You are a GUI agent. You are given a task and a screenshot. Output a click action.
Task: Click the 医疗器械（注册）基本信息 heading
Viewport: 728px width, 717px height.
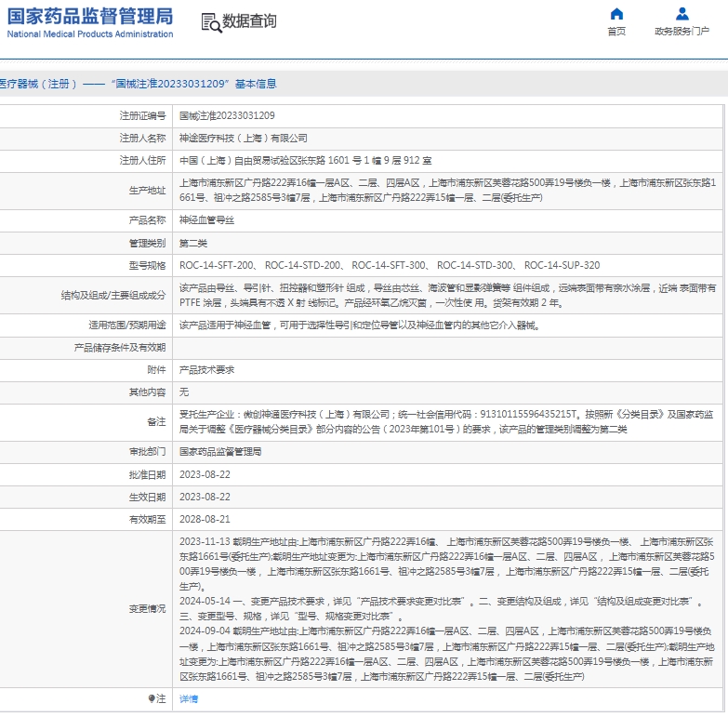(138, 84)
